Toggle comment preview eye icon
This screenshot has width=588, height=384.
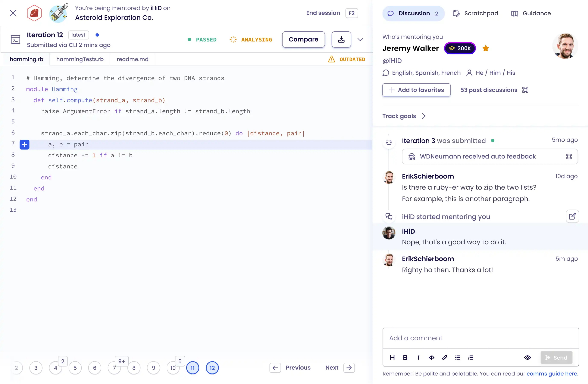click(x=528, y=357)
